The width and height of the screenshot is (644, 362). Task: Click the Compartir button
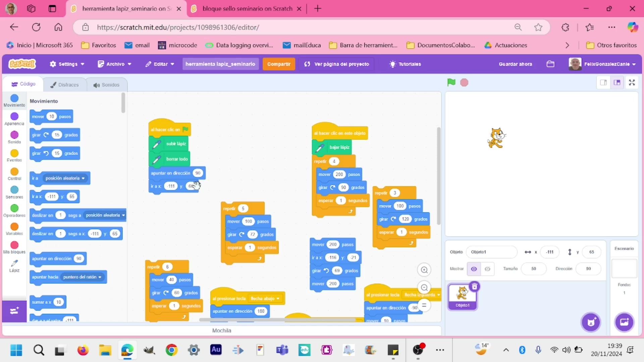coord(279,64)
